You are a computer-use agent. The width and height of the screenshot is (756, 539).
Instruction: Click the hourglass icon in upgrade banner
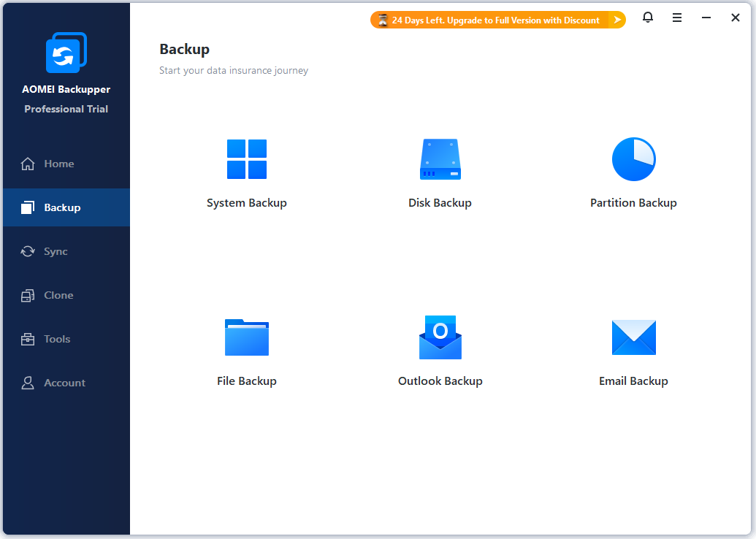(x=383, y=20)
